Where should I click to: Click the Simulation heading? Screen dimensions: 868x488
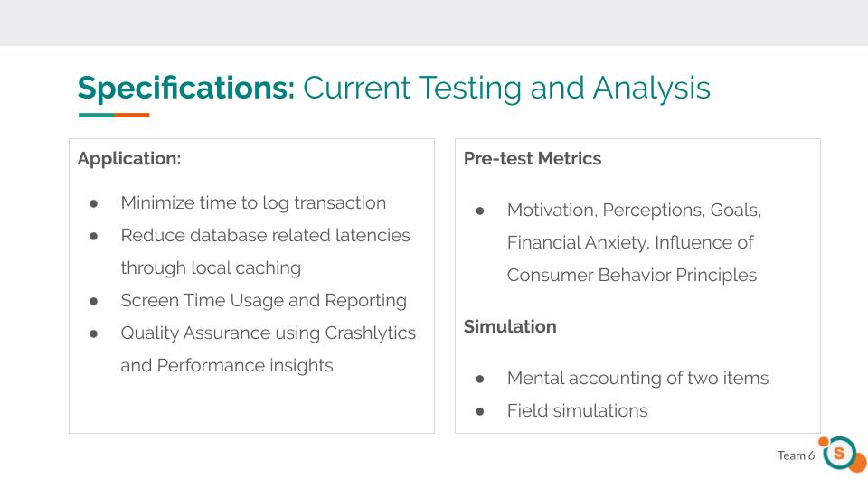[510, 326]
